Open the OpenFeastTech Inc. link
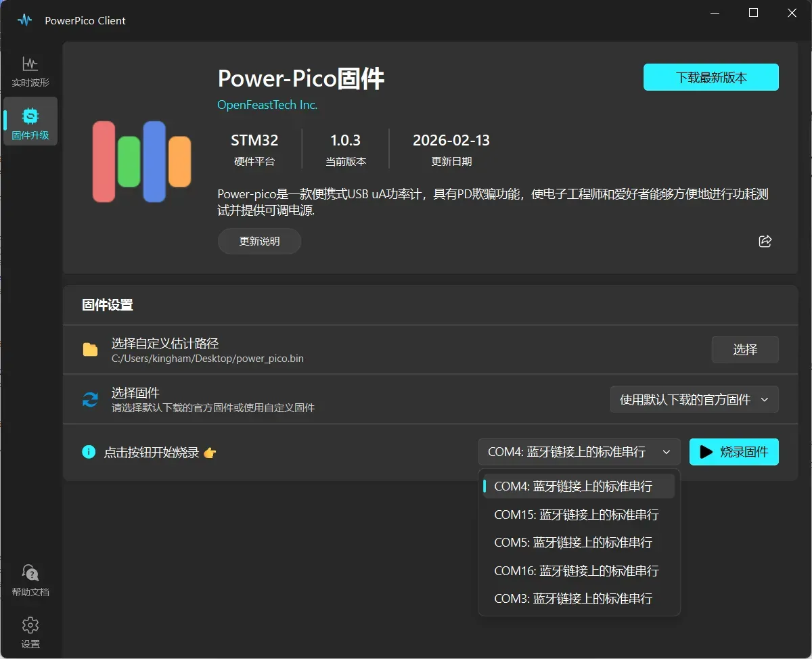Viewport: 812px width, 659px height. click(267, 105)
